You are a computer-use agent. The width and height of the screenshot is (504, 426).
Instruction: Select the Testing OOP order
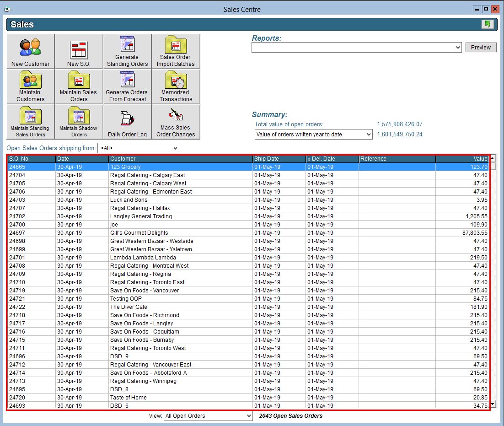tap(248, 299)
